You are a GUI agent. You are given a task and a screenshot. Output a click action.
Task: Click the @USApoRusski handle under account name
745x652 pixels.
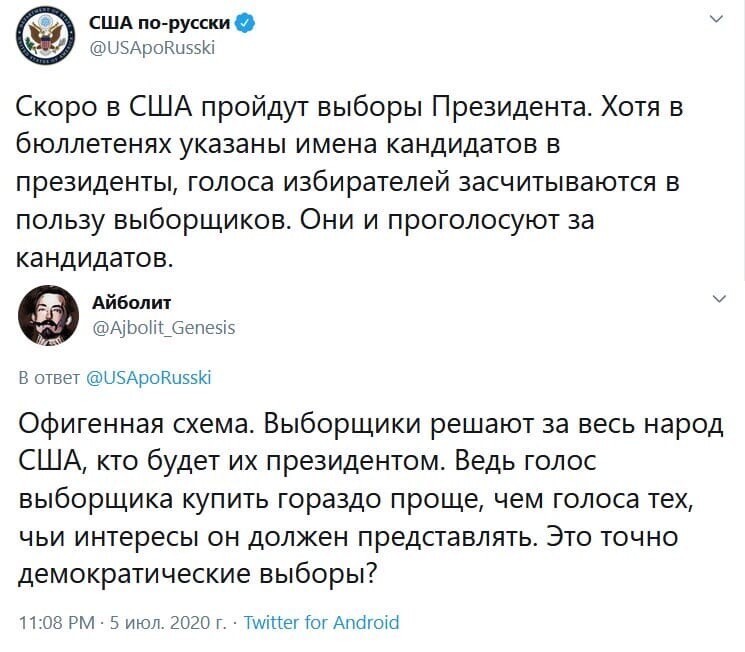152,48
